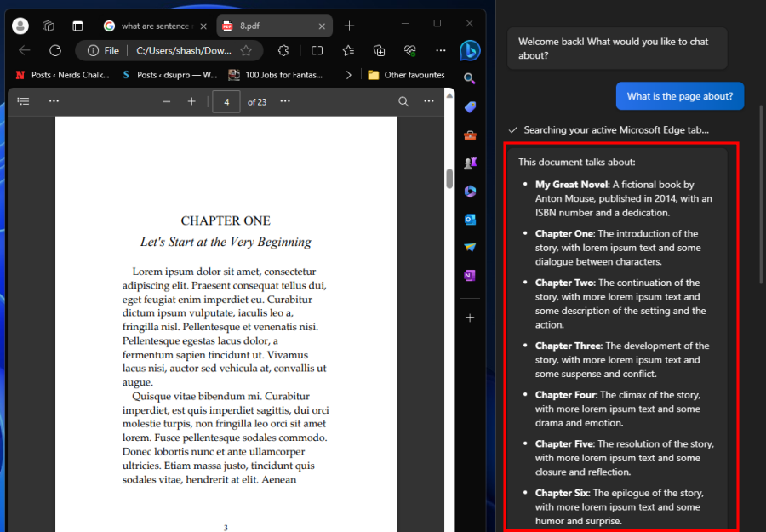Open the Drop paper-plane sidebar icon
The width and height of the screenshot is (766, 532).
470,247
